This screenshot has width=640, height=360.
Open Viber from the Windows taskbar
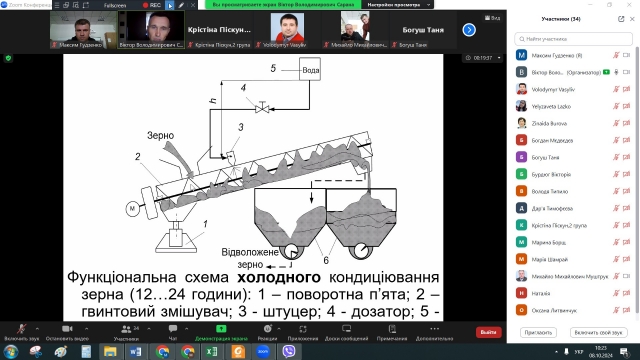click(289, 351)
